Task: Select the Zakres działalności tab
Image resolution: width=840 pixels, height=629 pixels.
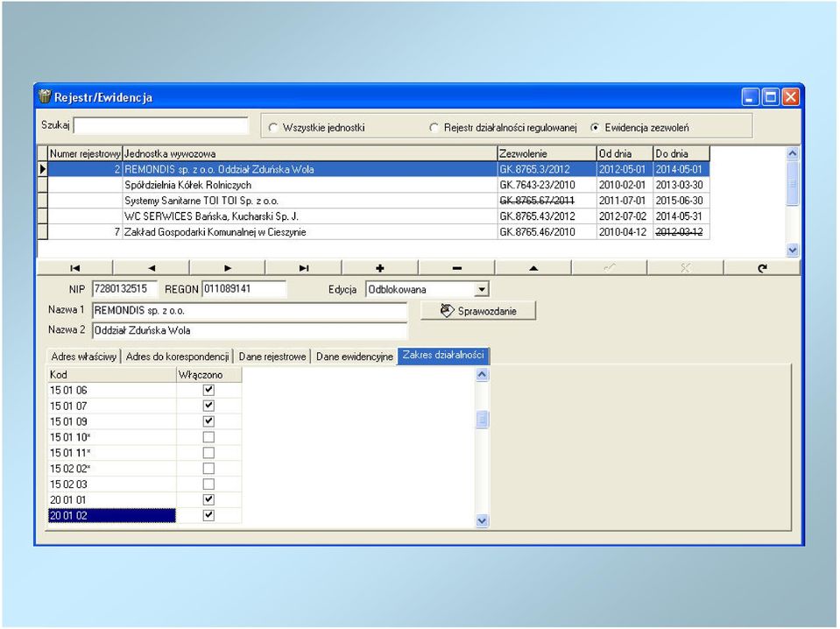Action: (x=443, y=355)
